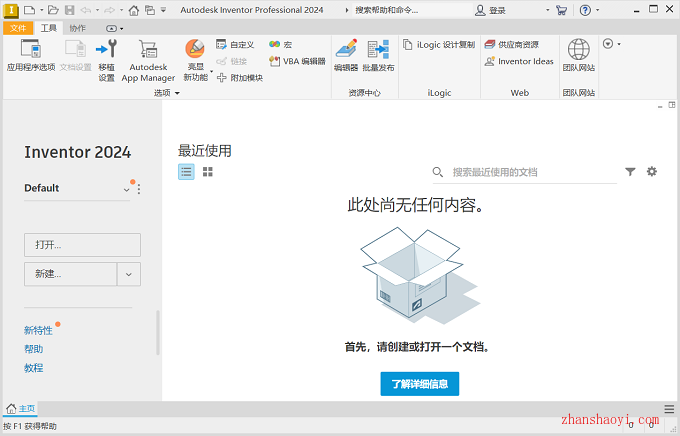This screenshot has width=680, height=436.
Task: Open the Migrate Settings (移植设置) tool
Action: 106,60
